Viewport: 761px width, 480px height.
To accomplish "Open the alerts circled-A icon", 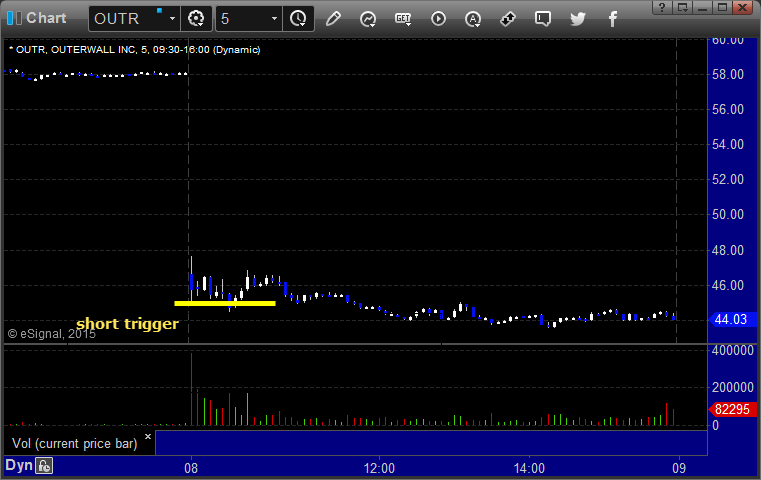I will click(x=473, y=19).
